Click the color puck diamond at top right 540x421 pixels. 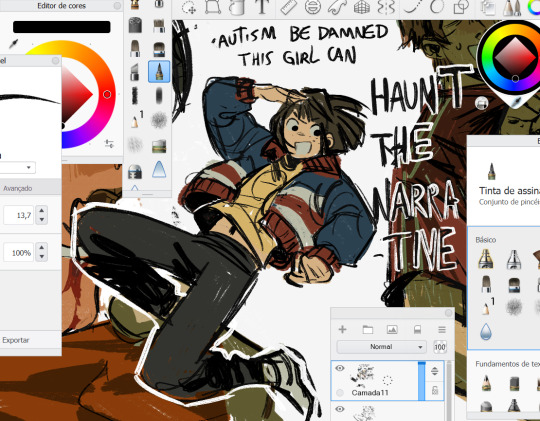pos(515,57)
